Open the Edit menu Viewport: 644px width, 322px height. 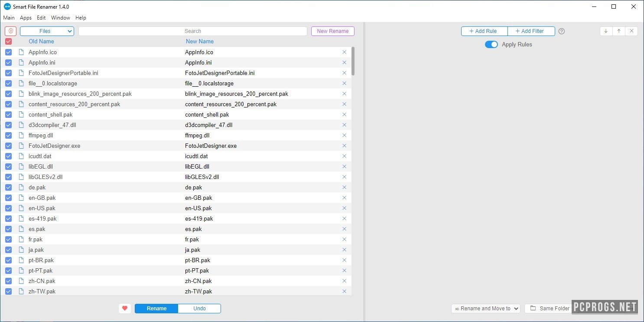click(41, 18)
